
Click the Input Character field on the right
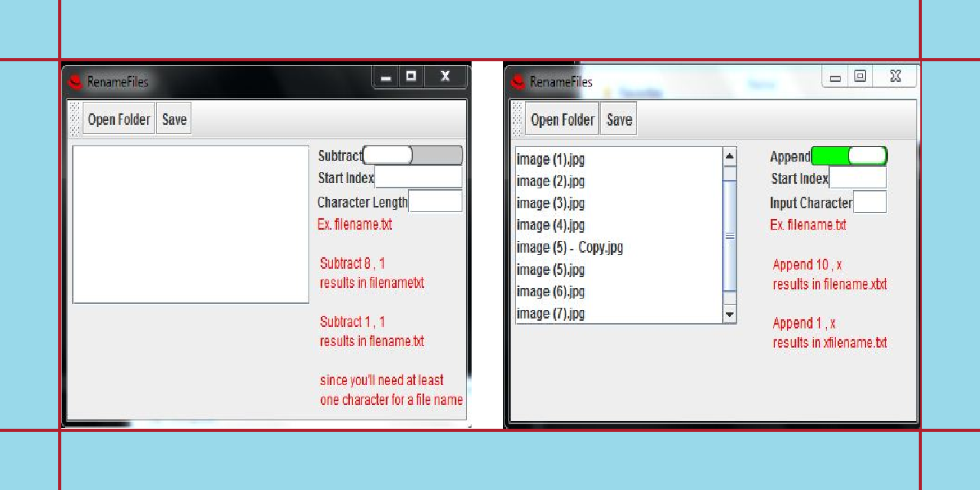(x=871, y=201)
